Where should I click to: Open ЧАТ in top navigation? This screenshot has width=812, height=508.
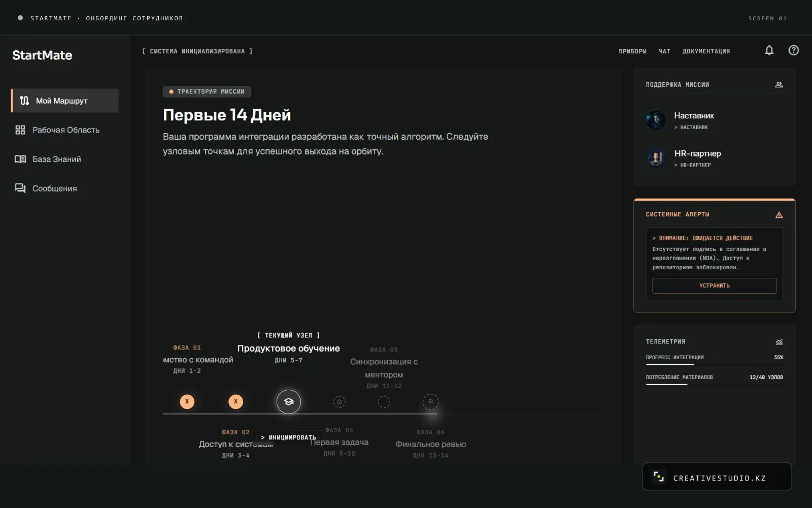(x=664, y=51)
